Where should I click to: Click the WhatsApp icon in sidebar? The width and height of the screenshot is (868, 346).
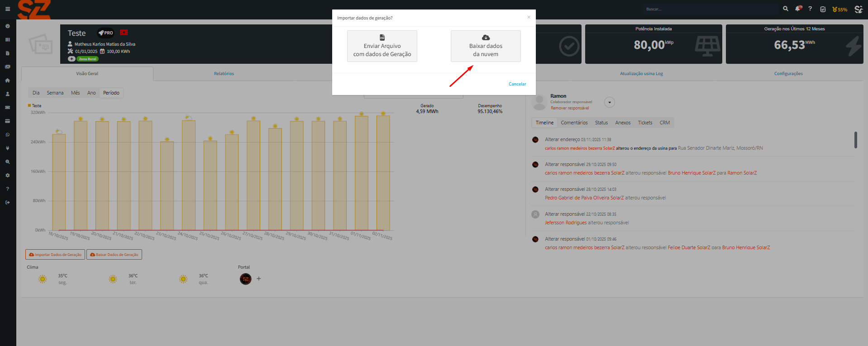[7, 135]
